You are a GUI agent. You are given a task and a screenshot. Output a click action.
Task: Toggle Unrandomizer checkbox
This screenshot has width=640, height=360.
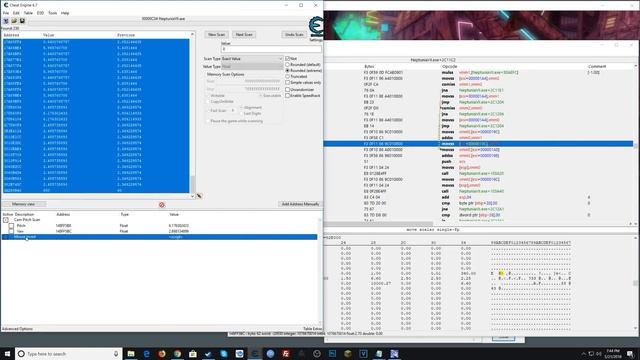(x=288, y=89)
